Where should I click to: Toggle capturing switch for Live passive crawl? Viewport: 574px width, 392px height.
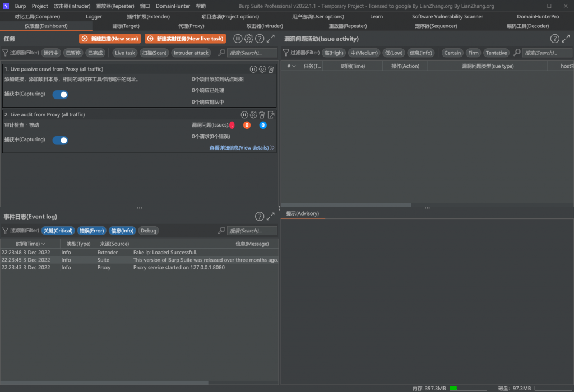point(61,95)
